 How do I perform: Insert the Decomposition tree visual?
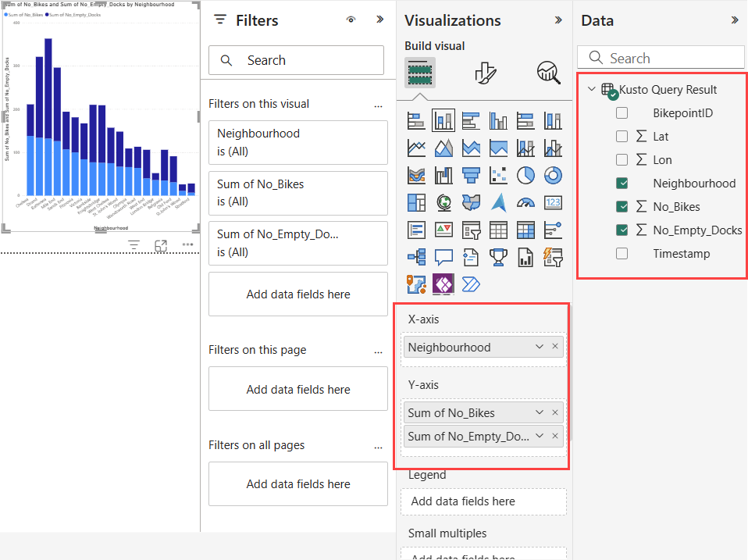416,258
